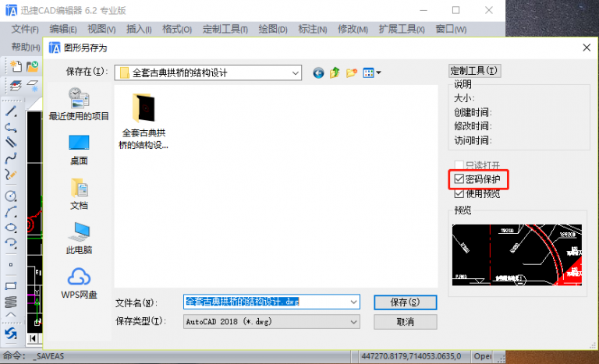Select the Elliptical arc tool
Image resolution: width=599 pixels, height=364 pixels.
click(11, 243)
